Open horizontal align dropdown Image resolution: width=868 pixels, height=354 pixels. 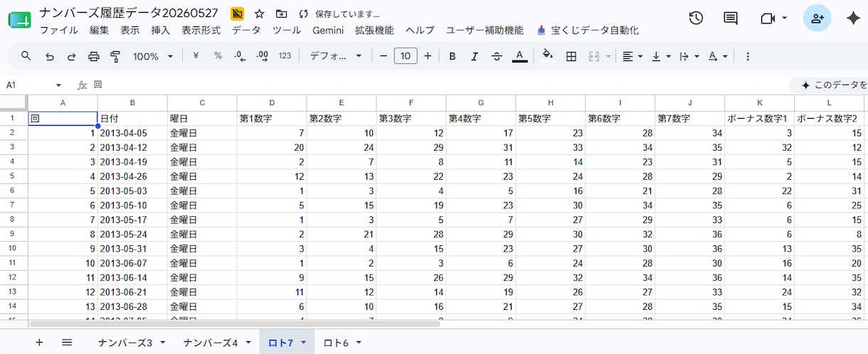[x=633, y=56]
